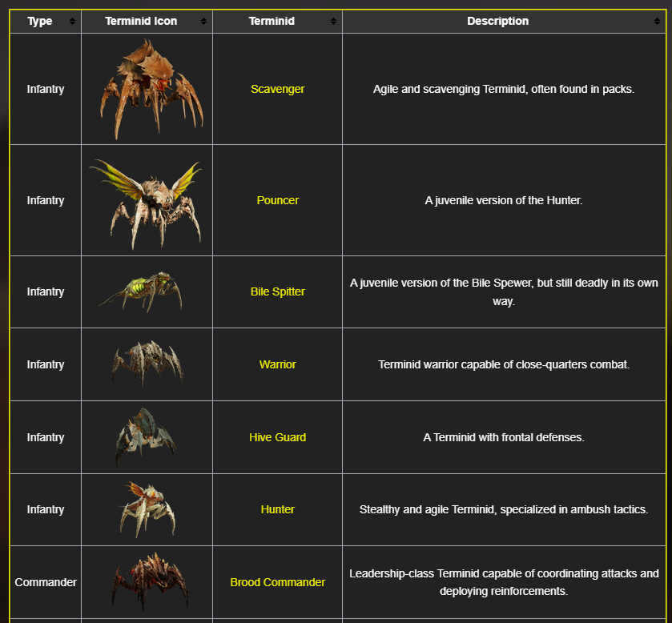Open the Pouncer wiki link
Screen dimensions: 672x623
(x=277, y=200)
